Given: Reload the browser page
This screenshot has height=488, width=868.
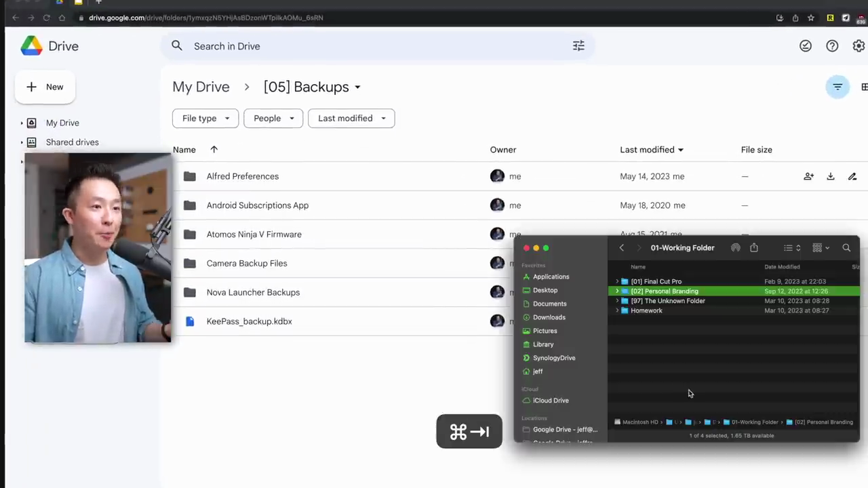Looking at the screenshot, I should pyautogui.click(x=46, y=18).
